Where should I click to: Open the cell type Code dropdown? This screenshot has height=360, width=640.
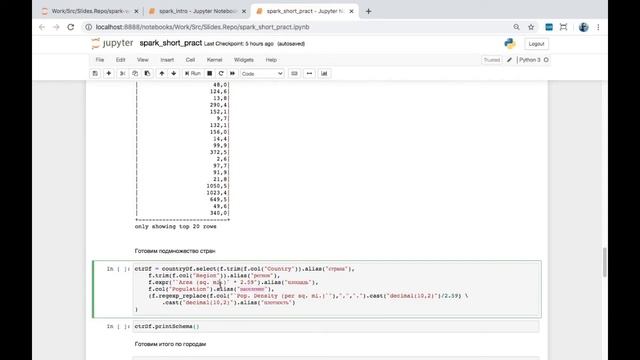(262, 73)
